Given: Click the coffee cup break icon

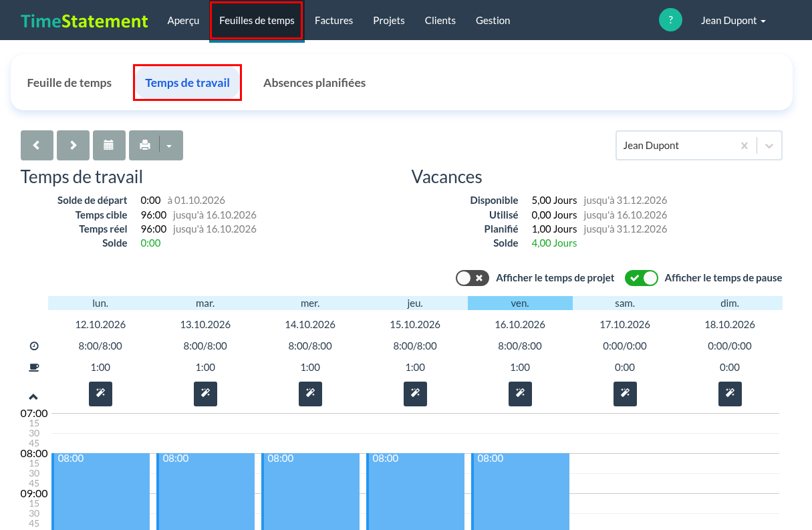Looking at the screenshot, I should 34,368.
